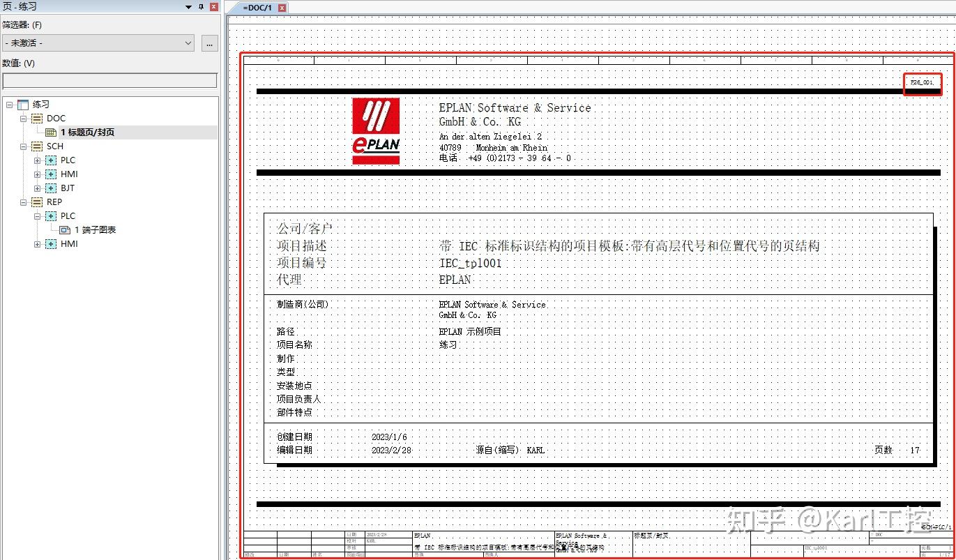Click the '2023/2/28' edit date beside 编辑日期
This screenshot has width=956, height=560.
pos(391,451)
